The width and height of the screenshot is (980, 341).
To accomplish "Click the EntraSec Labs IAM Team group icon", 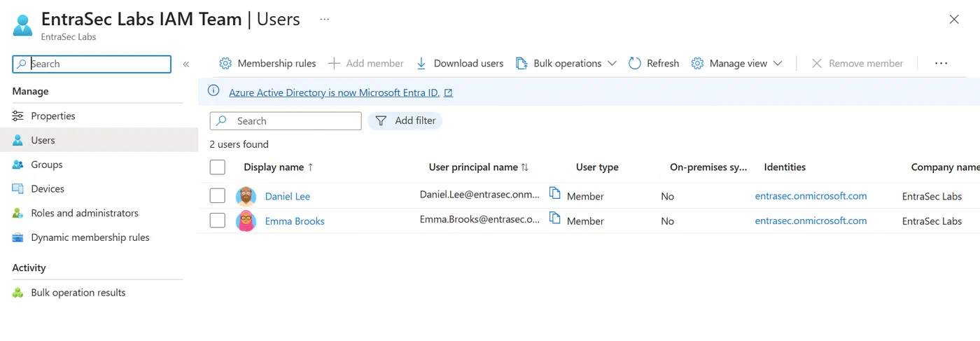I will pyautogui.click(x=22, y=25).
